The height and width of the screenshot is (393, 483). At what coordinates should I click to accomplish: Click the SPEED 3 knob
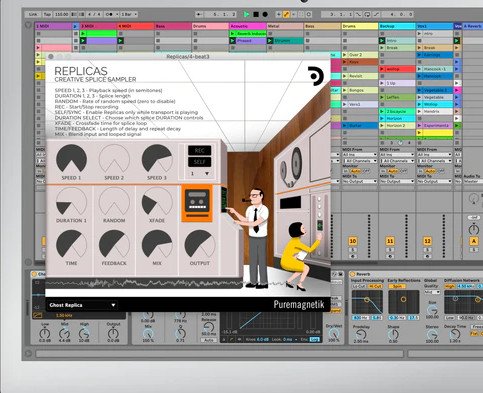pyautogui.click(x=157, y=159)
